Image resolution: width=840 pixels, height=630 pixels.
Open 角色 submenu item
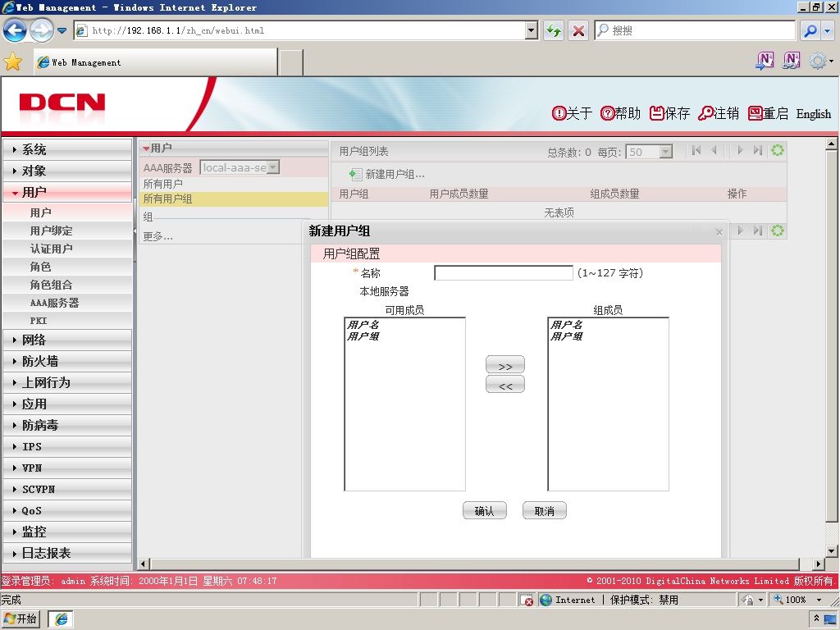pyautogui.click(x=67, y=267)
